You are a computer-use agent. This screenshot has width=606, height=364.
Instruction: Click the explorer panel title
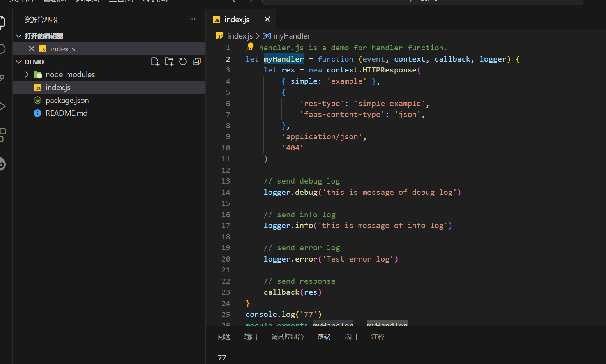(41, 19)
